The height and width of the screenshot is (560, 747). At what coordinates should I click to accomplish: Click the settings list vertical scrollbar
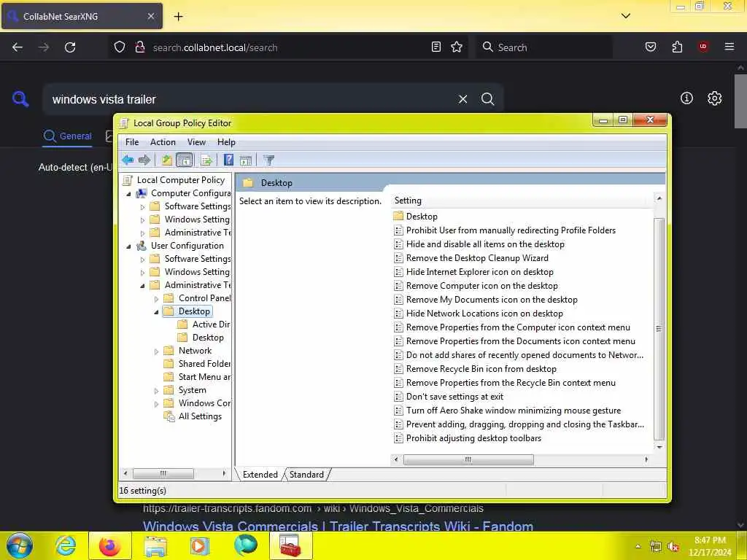click(x=659, y=329)
